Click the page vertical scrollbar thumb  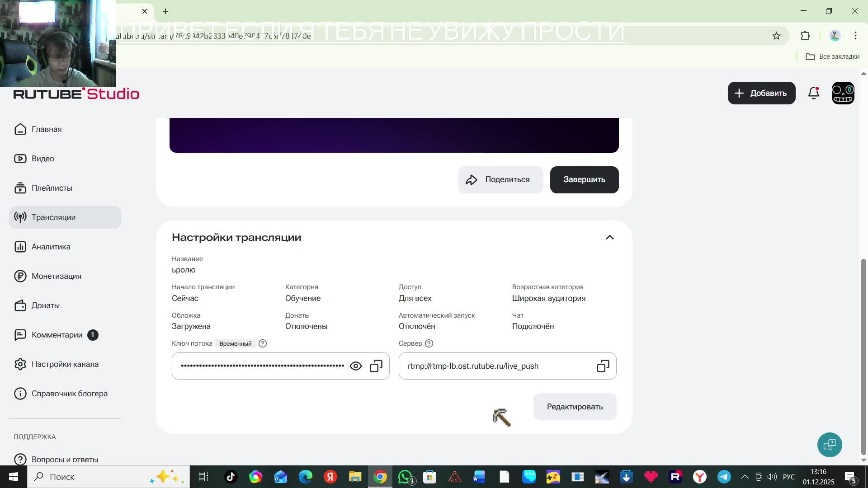tap(863, 357)
